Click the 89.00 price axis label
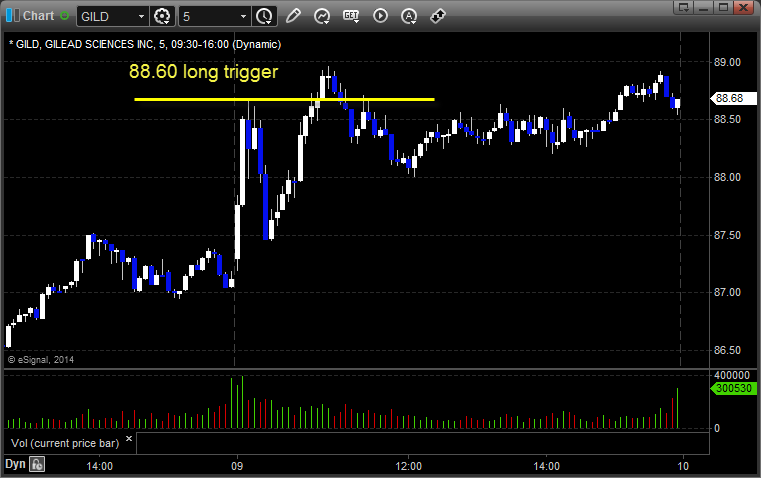 pos(727,62)
